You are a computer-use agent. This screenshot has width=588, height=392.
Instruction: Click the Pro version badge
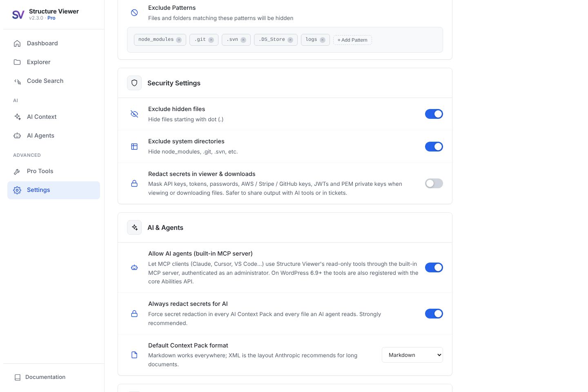click(x=51, y=18)
